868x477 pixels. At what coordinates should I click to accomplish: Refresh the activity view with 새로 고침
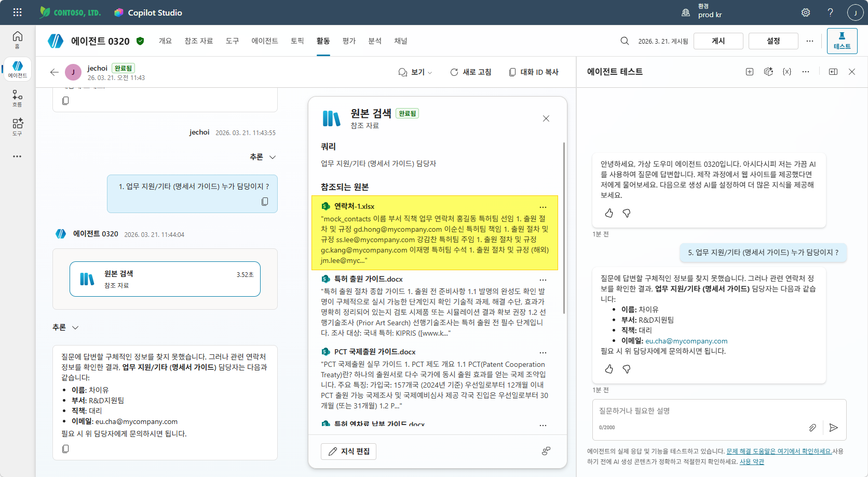point(470,72)
